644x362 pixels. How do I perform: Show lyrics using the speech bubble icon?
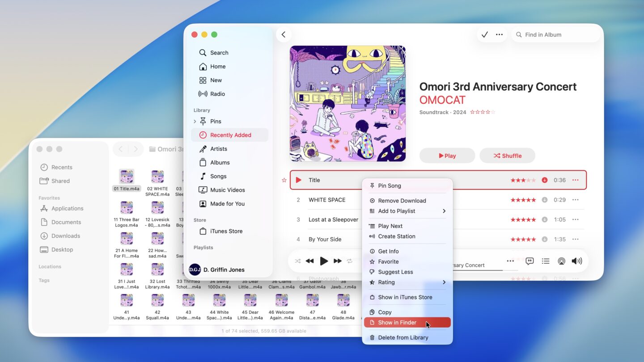point(529,261)
